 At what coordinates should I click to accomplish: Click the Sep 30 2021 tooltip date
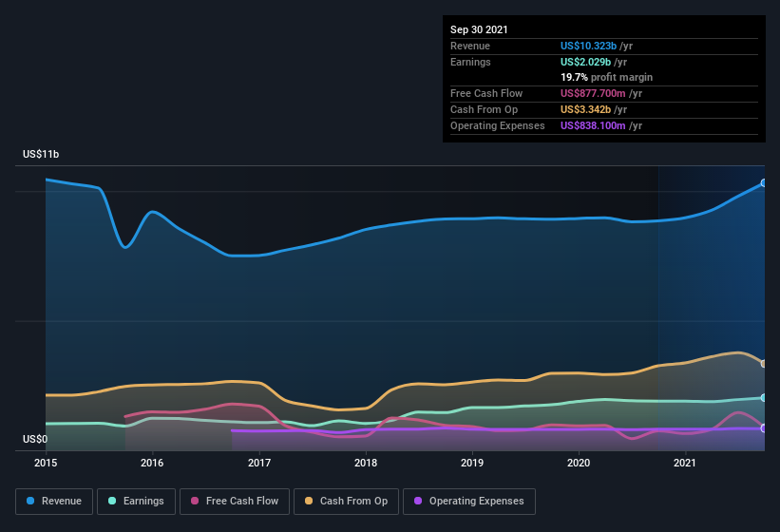coord(479,29)
